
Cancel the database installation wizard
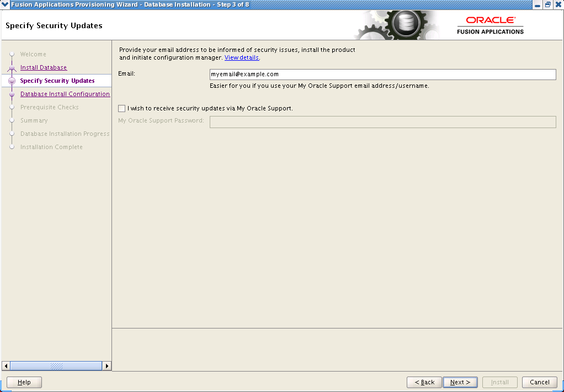click(x=539, y=382)
